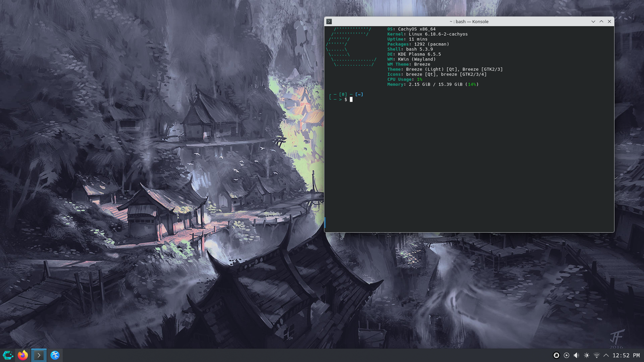The image size is (644, 362).
Task: Enable night color via the sun tray icon
Action: tap(587, 355)
